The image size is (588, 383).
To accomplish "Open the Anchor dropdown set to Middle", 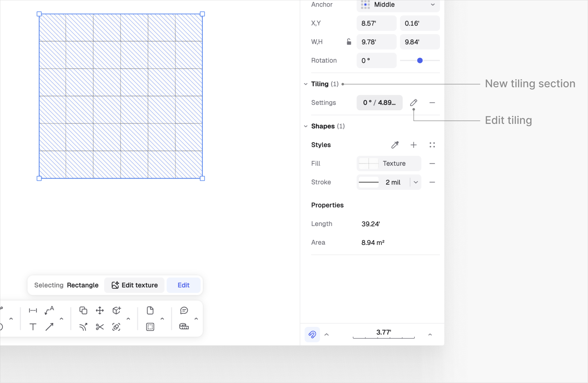I will [398, 5].
